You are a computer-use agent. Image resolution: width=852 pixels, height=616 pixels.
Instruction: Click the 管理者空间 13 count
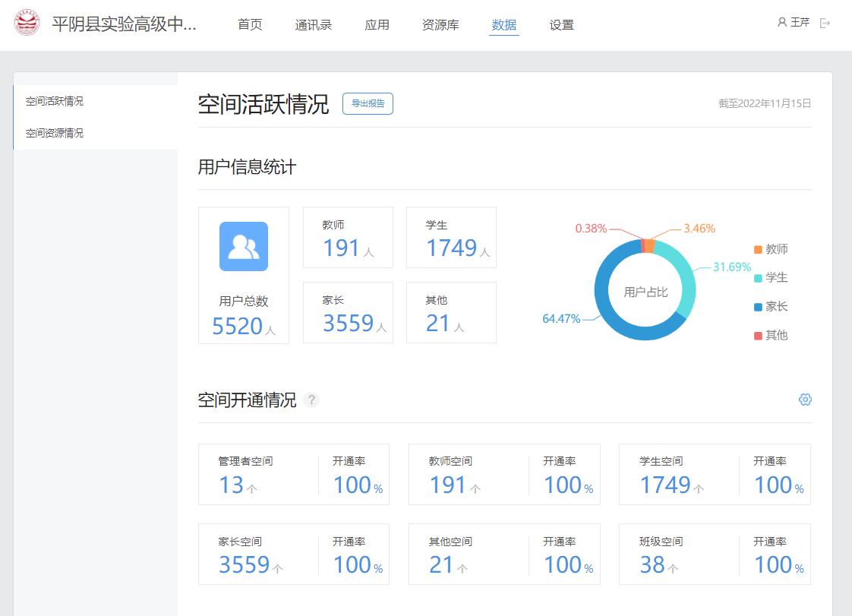[232, 485]
